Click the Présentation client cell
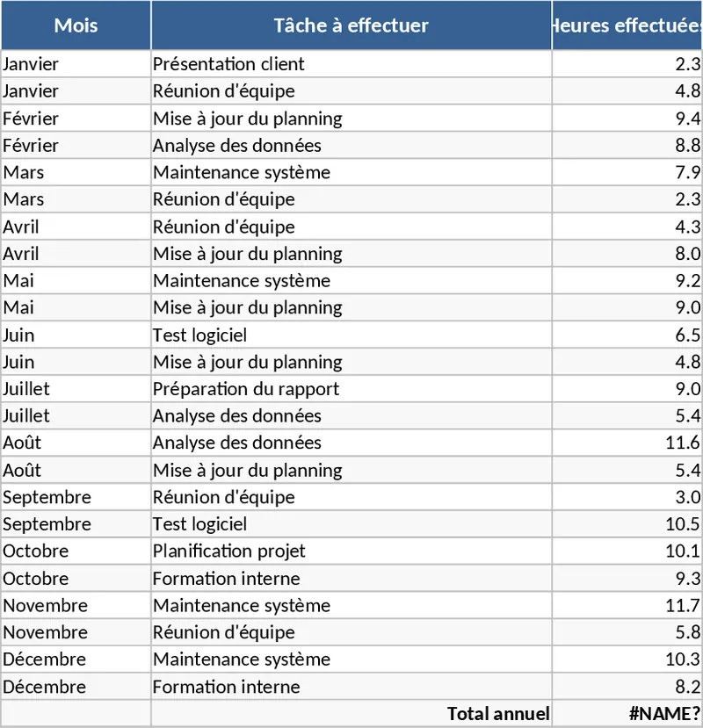 pyautogui.click(x=351, y=64)
